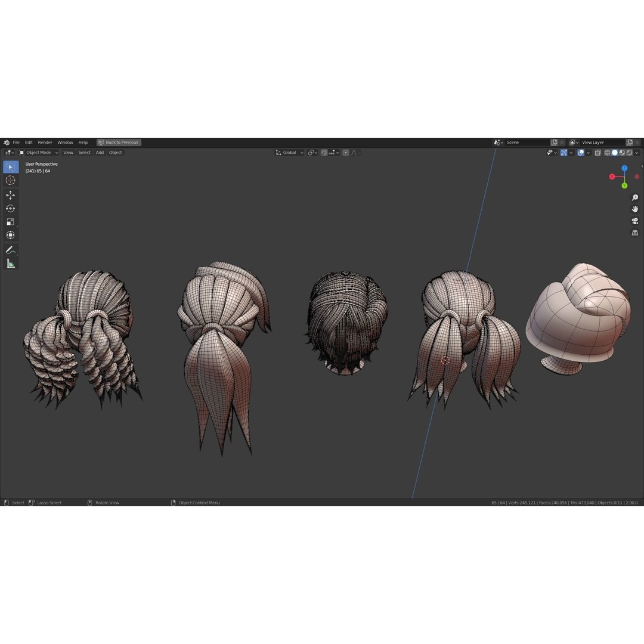
Task: Open the gizmo options dropdown arrow
Action: point(571,153)
